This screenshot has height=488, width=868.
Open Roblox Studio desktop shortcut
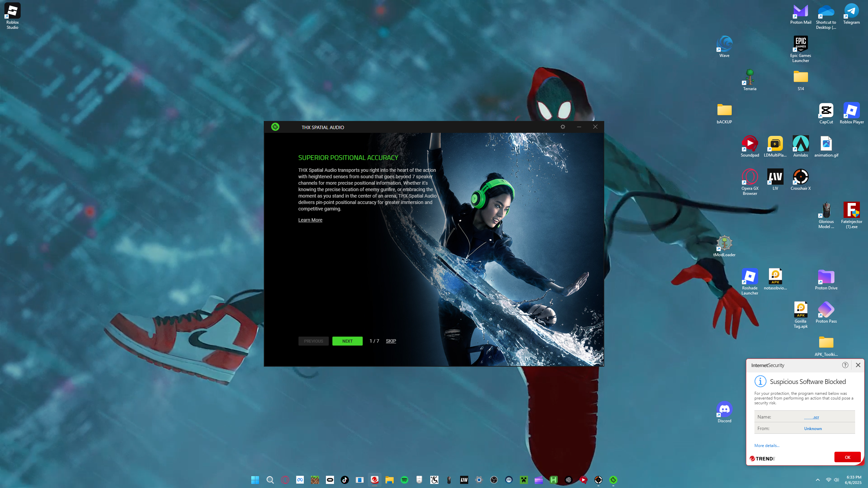click(x=13, y=16)
